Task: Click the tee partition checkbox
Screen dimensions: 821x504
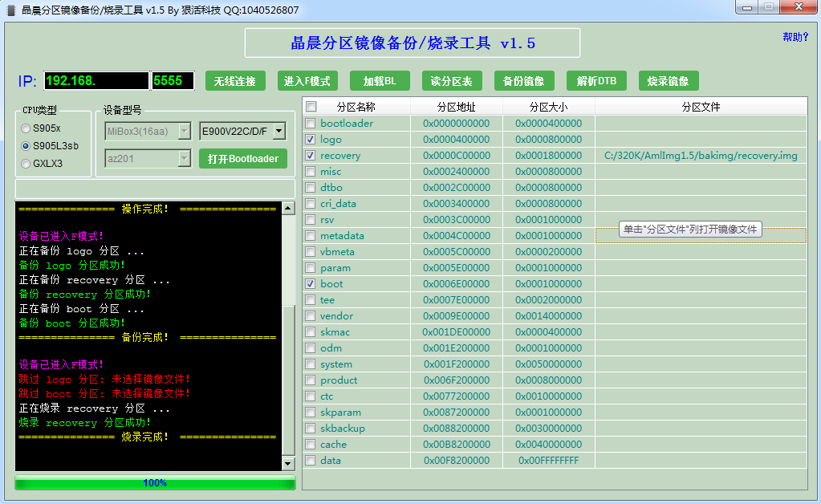Action: 311,300
